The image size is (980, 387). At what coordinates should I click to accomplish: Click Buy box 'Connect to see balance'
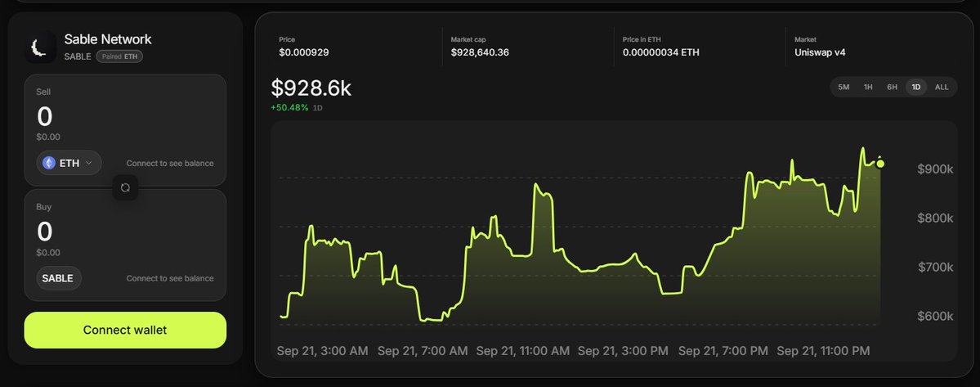(170, 278)
